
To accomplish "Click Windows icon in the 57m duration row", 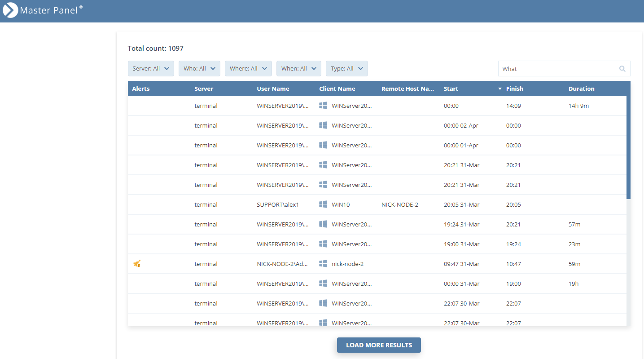I will 323,224.
